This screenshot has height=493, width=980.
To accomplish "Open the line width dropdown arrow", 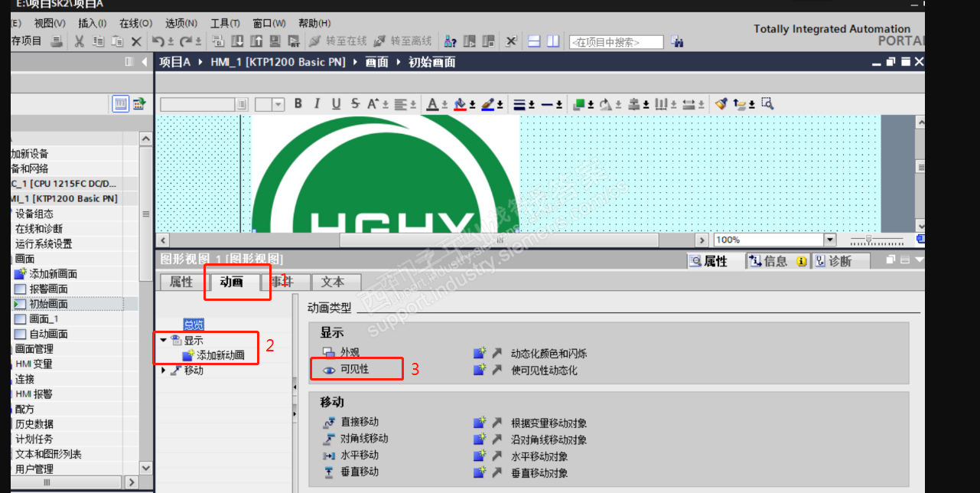I will pos(532,105).
